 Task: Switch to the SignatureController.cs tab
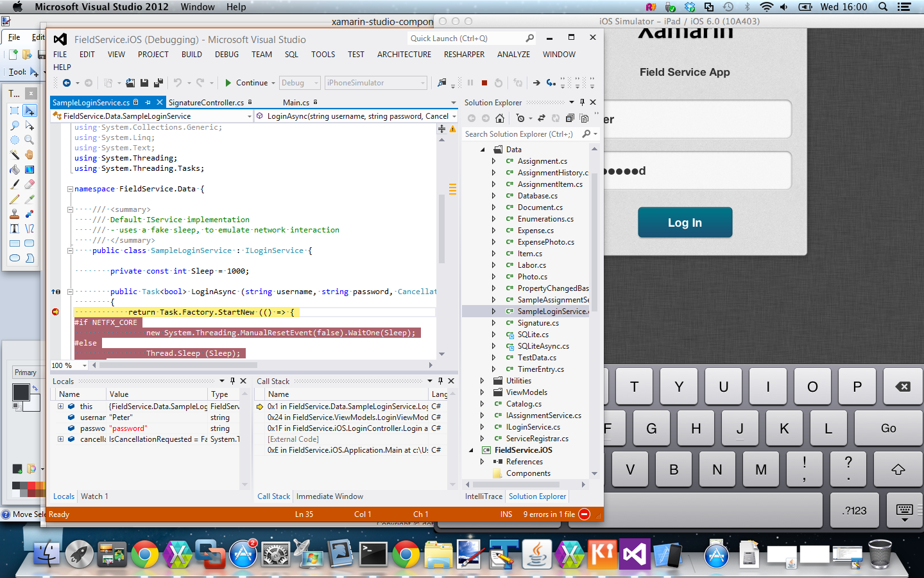tap(206, 103)
